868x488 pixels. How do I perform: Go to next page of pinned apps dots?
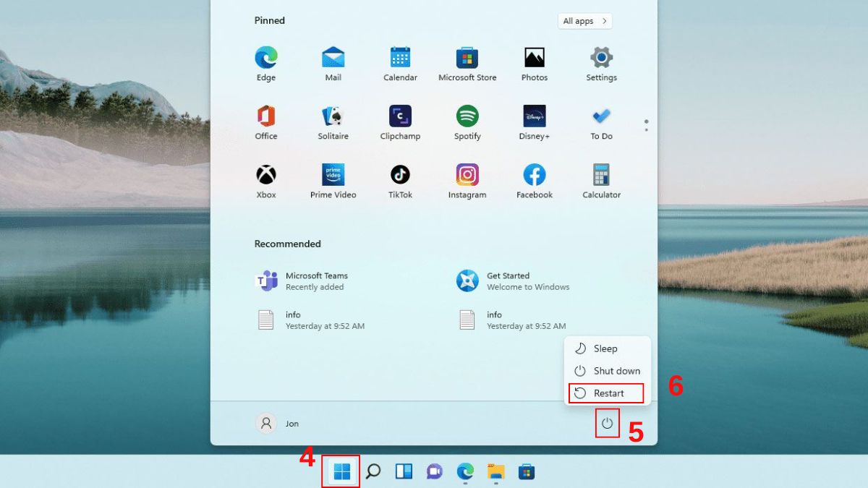coord(646,130)
